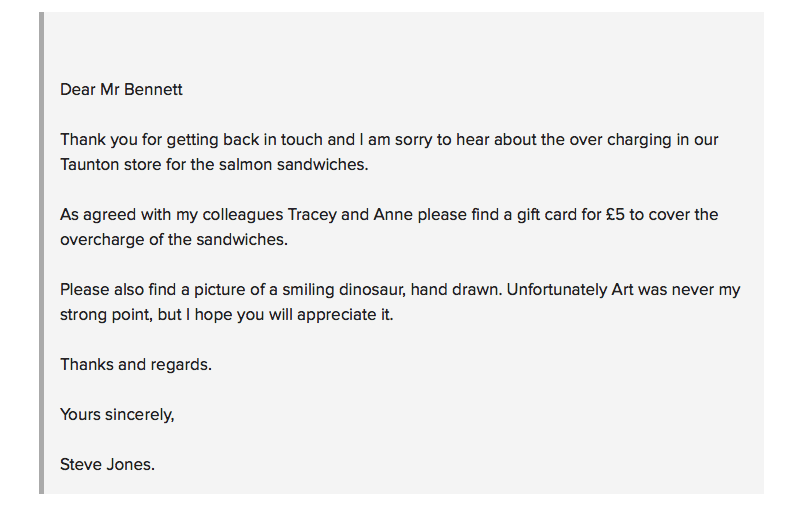Click the words 'gift card'

(x=547, y=215)
